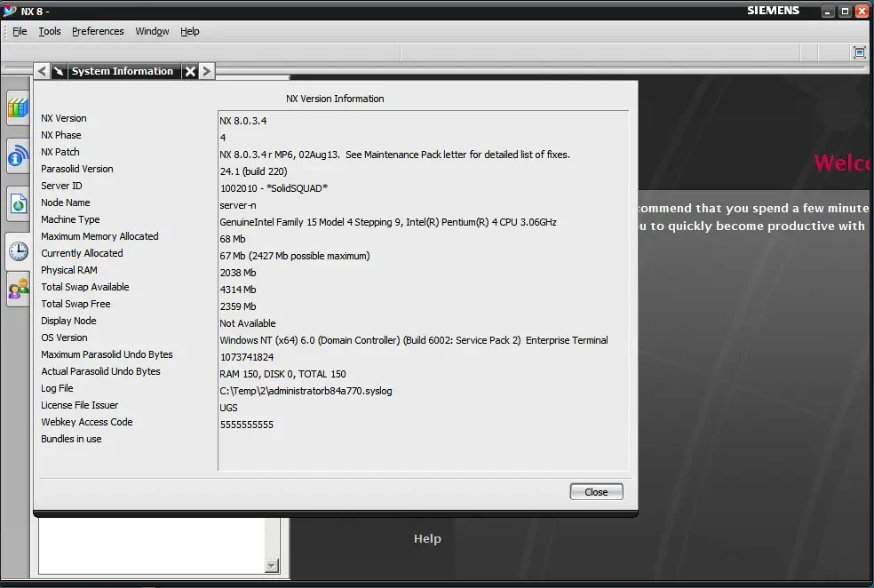The image size is (874, 588).
Task: Select the UGS license issuer value
Action: (228, 408)
